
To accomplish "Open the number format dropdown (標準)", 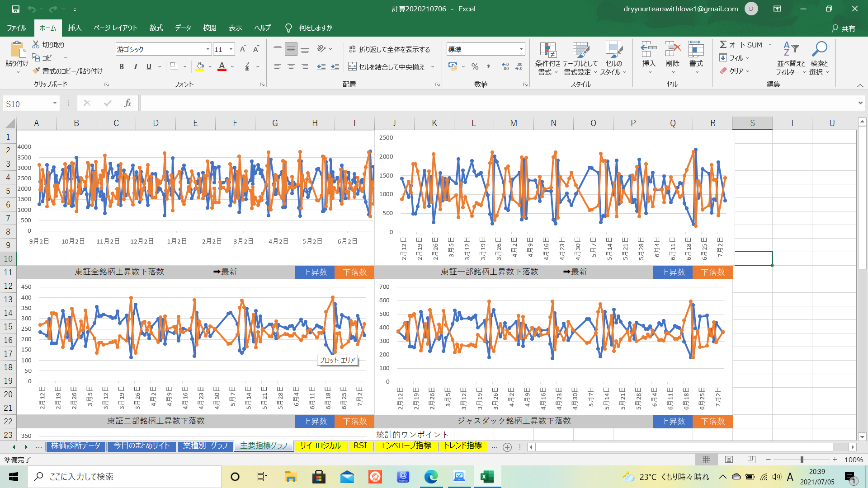I will (521, 49).
